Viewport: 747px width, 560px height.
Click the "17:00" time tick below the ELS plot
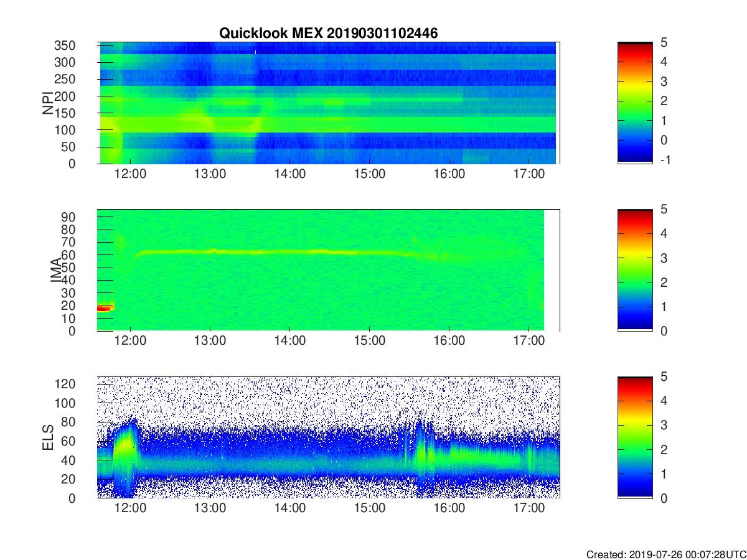[x=528, y=508]
